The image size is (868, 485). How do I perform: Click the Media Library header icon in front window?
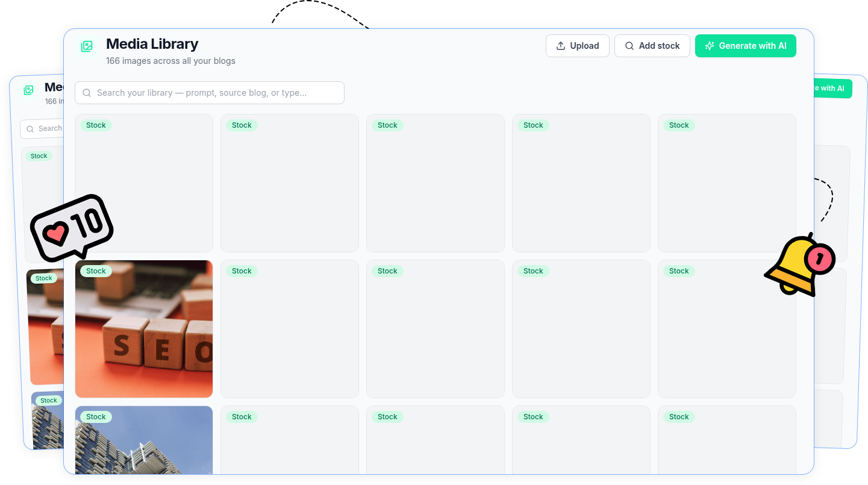point(87,46)
